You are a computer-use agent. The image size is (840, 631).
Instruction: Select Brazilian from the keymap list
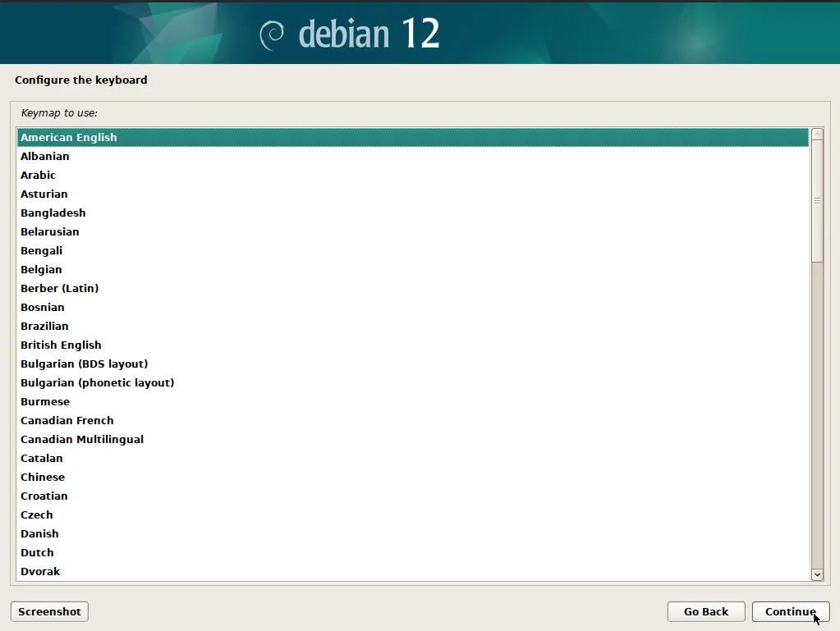point(44,327)
